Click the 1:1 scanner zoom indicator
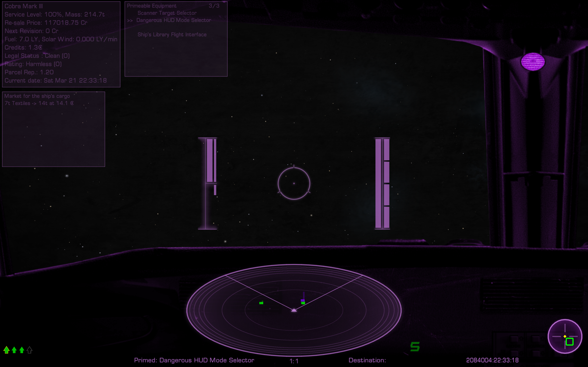The height and width of the screenshot is (367, 588). point(294,361)
